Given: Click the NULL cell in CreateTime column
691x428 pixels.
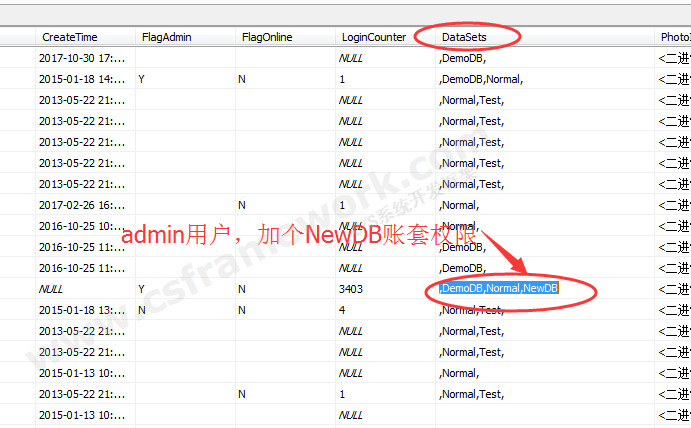Looking at the screenshot, I should click(x=52, y=289).
